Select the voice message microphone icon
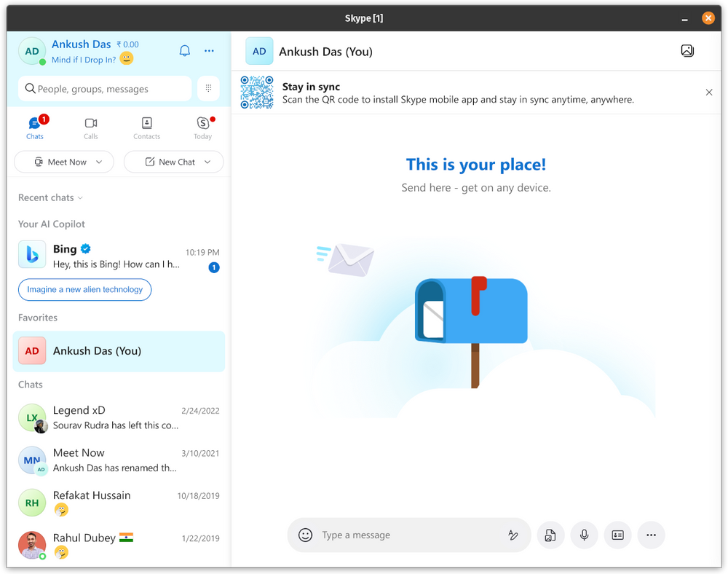728x574 pixels. coord(584,535)
